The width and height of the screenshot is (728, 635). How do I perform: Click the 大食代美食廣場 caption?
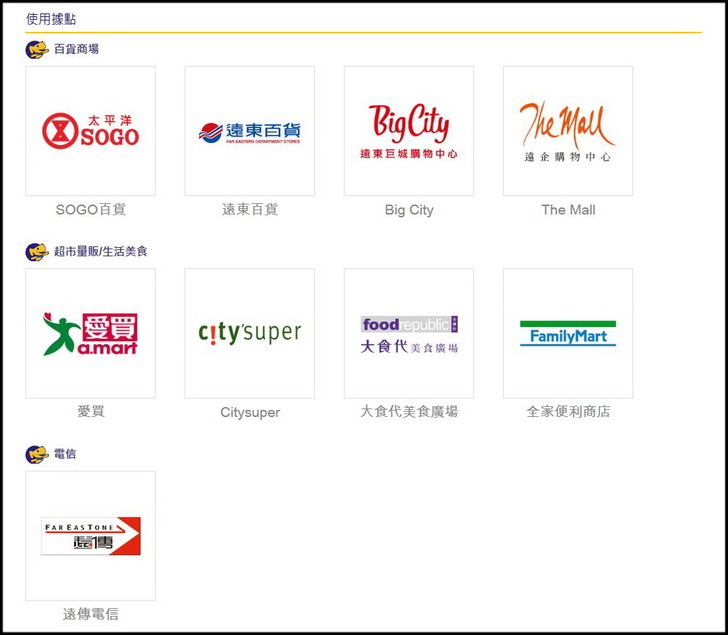409,412
